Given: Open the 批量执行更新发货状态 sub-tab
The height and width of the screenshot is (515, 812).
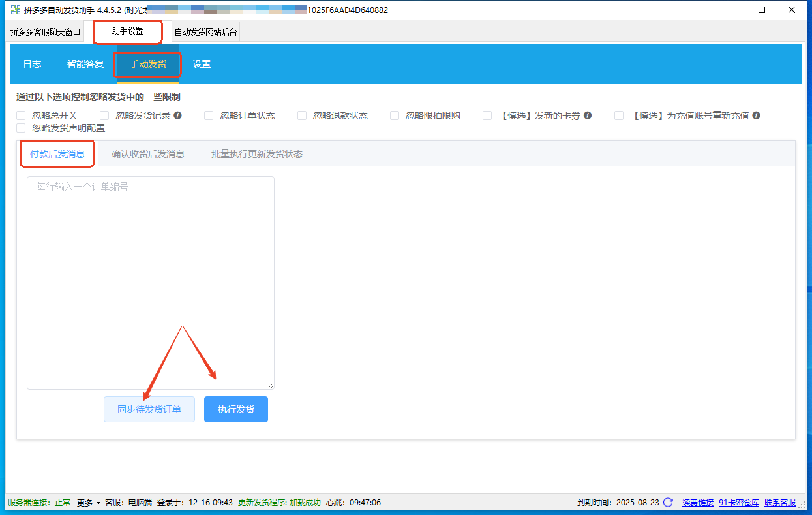Looking at the screenshot, I should tap(257, 154).
